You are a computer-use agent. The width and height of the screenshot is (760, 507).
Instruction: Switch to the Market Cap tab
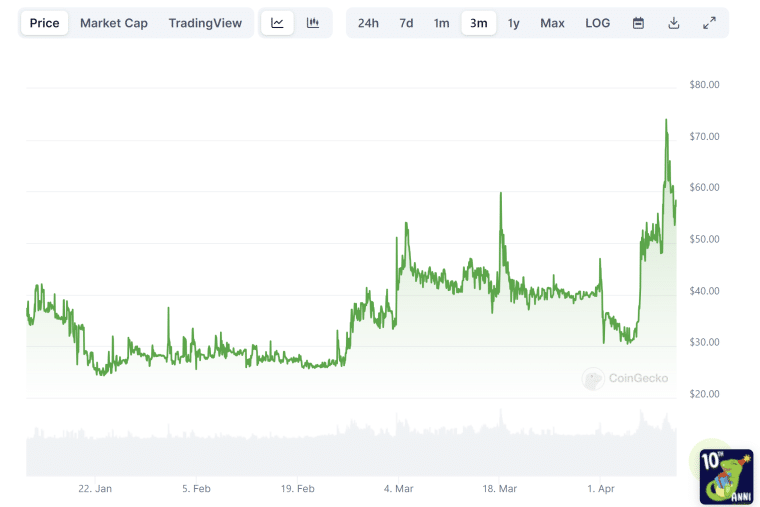(114, 23)
